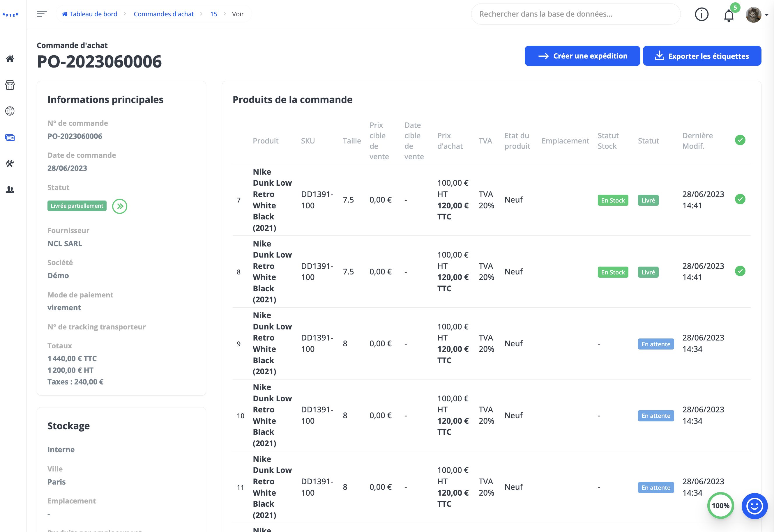Click the globe icon in sidebar
This screenshot has height=532, width=774.
(x=10, y=111)
